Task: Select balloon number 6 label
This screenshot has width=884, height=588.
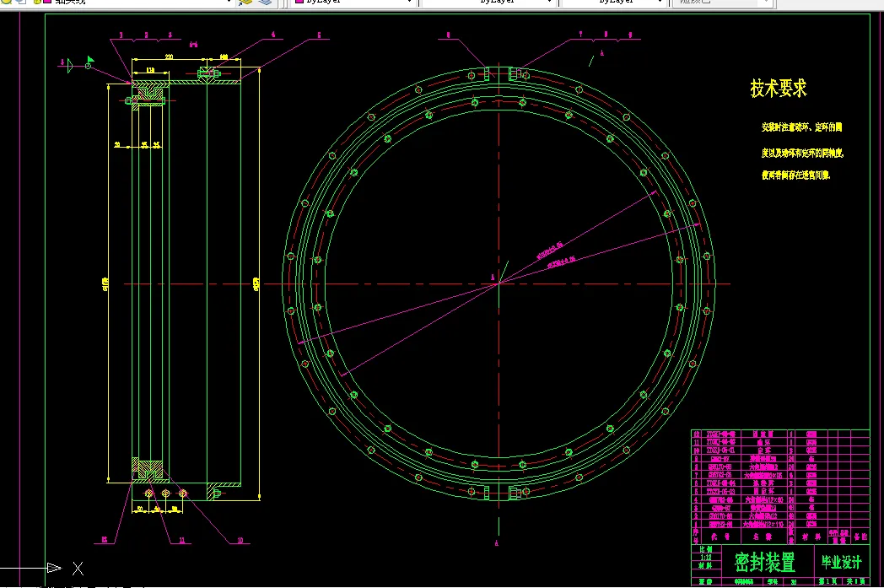Action: click(x=448, y=35)
